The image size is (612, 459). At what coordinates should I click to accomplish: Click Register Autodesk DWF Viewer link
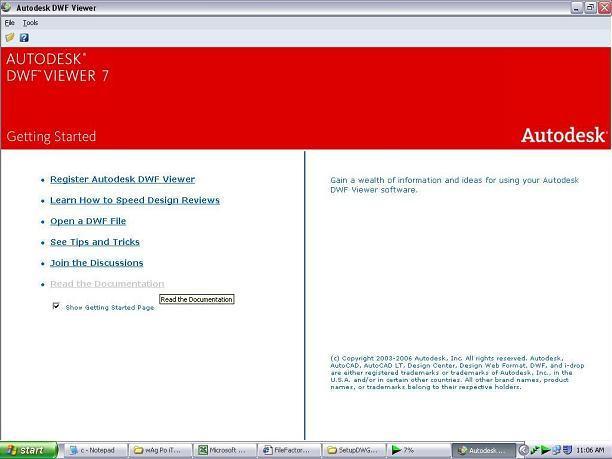click(123, 179)
